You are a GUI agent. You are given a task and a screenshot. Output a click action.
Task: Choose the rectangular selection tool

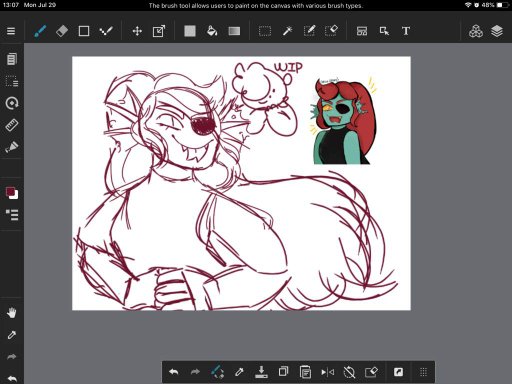(x=265, y=31)
